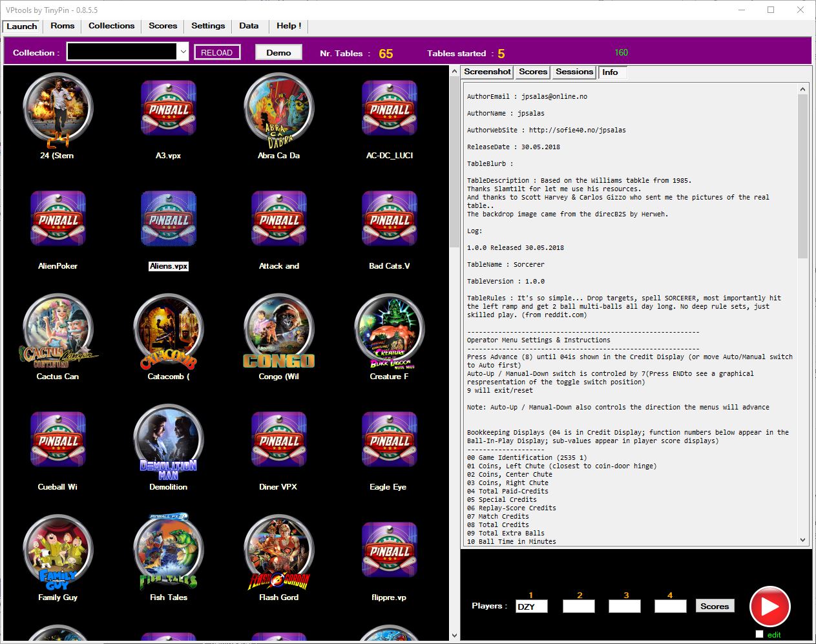Select the Demolition Man table icon
Screen dimensions: 816x644
(168, 441)
